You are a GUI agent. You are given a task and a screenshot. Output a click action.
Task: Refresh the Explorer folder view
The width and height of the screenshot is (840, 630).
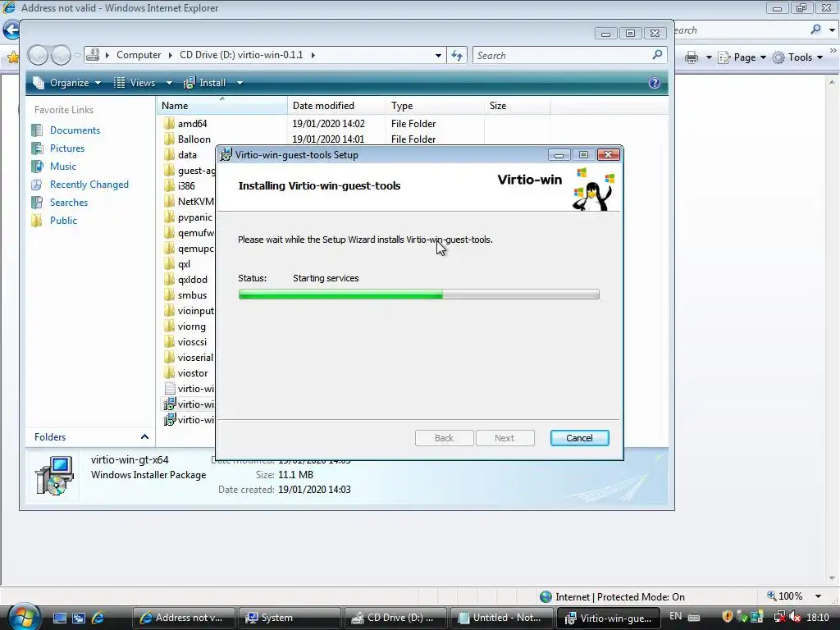pyautogui.click(x=457, y=55)
